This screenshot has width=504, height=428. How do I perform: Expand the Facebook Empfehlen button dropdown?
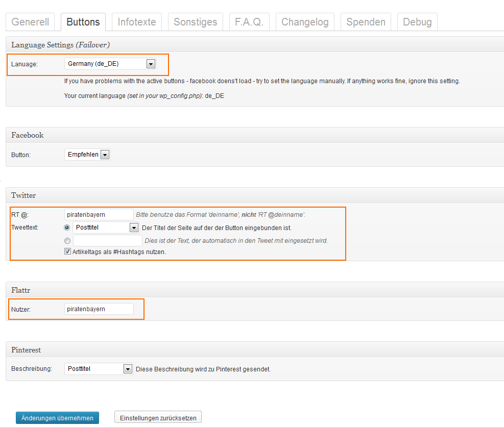pos(87,155)
